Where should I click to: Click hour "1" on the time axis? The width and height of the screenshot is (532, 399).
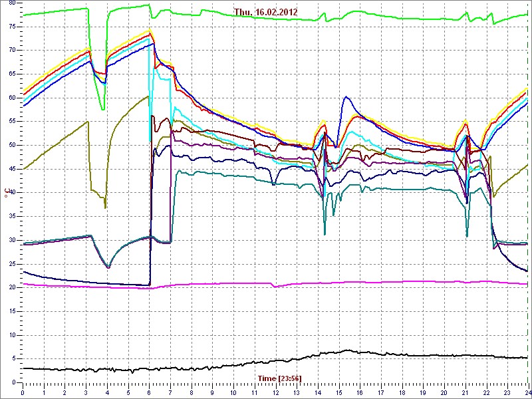point(44,392)
